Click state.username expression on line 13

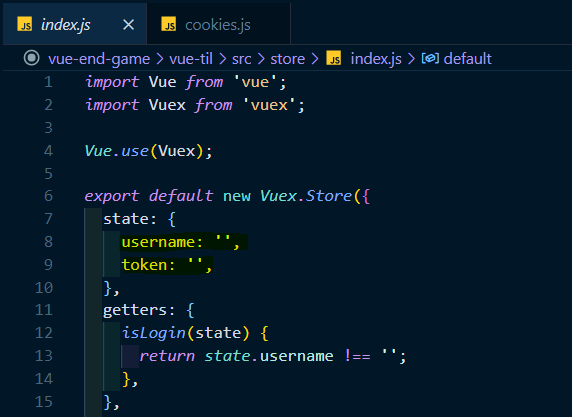[268, 356]
